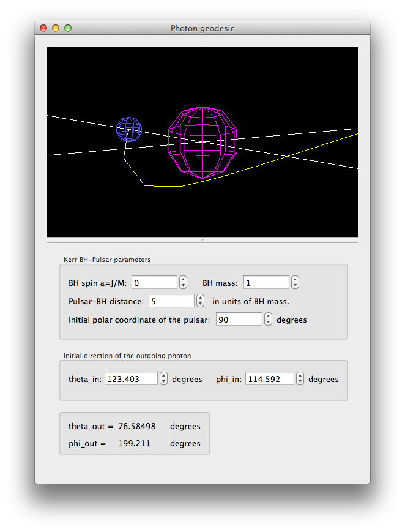This screenshot has width=405, height=532.
Task: Decrement BH mass using the stepper down arrow
Action: coord(295,286)
